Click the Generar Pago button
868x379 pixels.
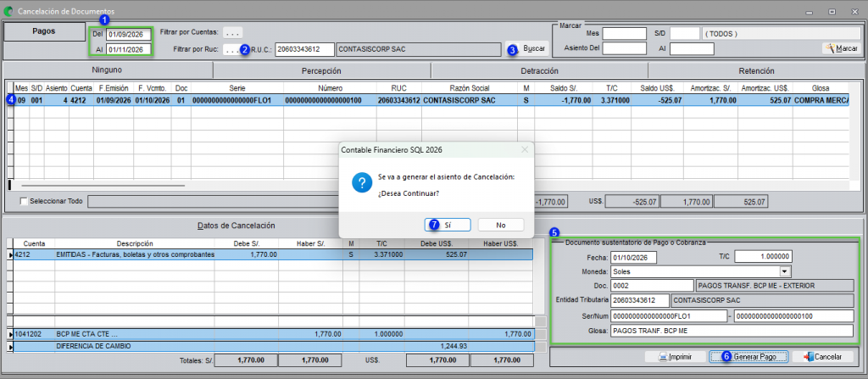[749, 357]
